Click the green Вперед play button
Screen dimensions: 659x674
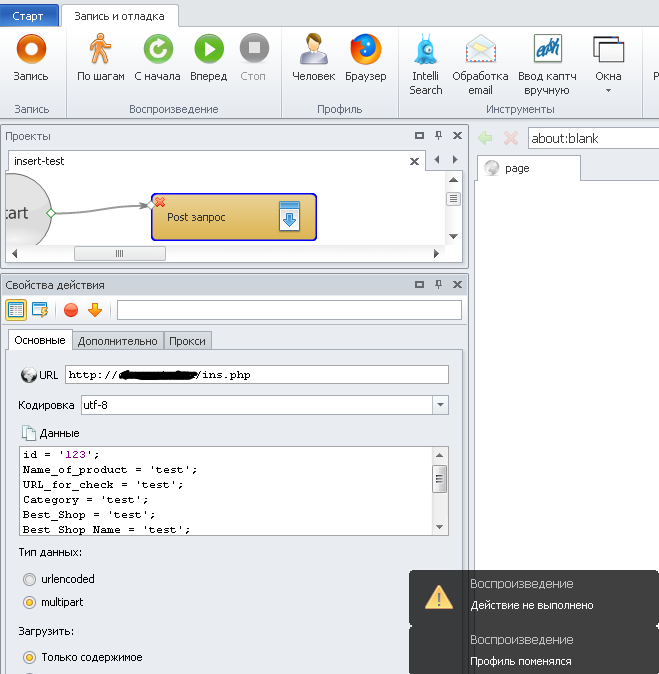point(209,58)
